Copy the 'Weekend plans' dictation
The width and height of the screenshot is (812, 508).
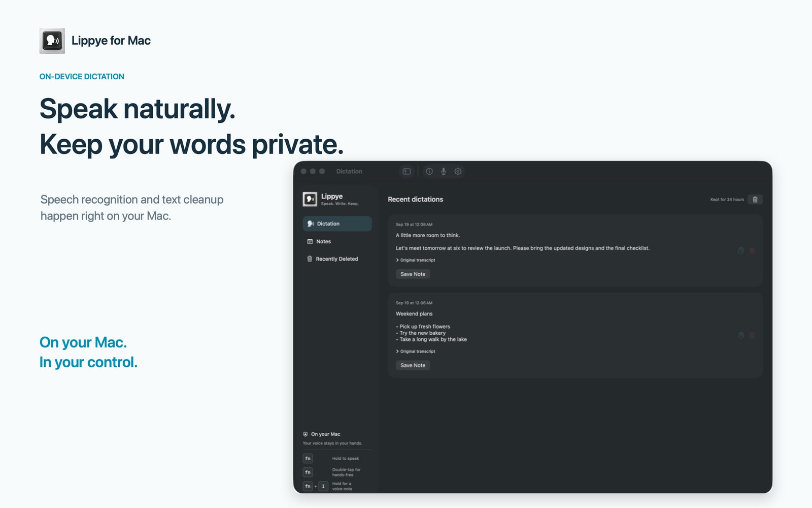point(741,335)
